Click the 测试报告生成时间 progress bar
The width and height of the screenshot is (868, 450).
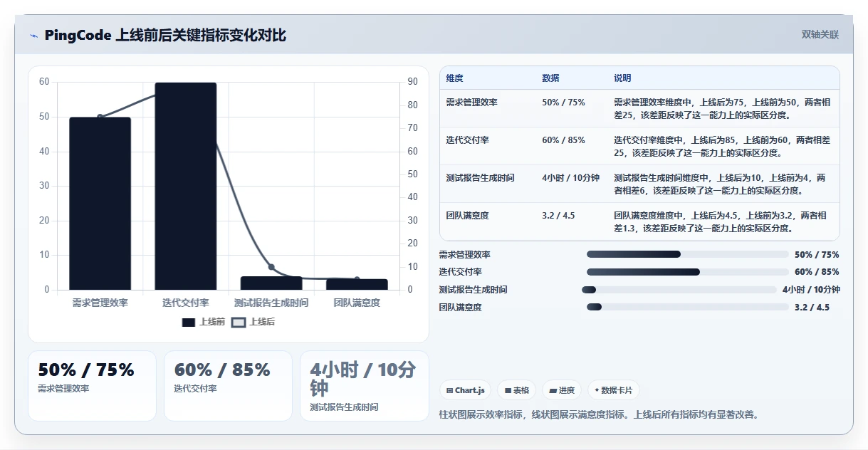(679, 290)
